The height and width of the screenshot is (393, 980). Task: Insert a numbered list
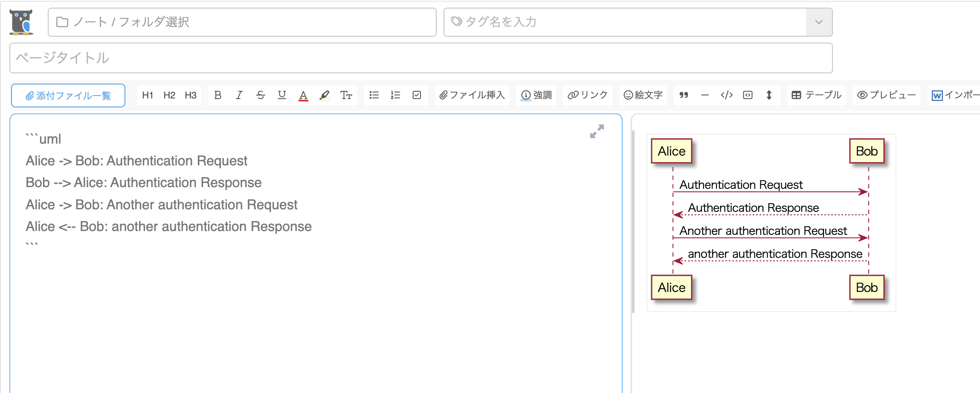click(x=395, y=95)
